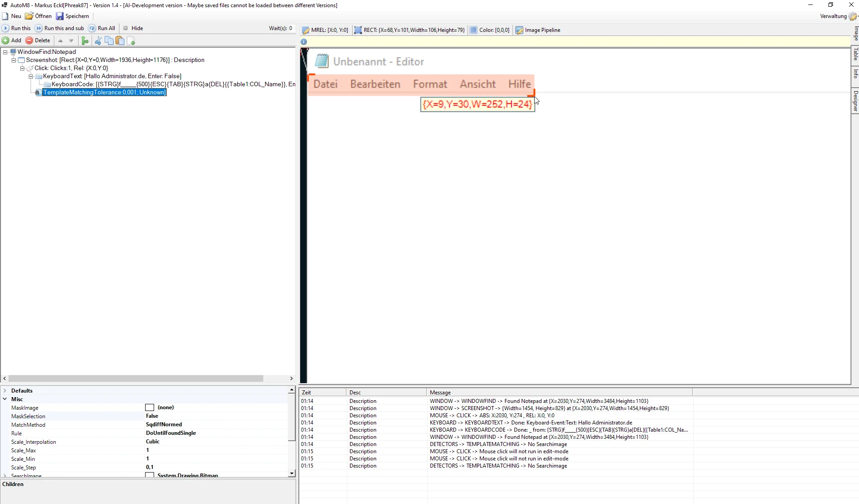This screenshot has height=504, width=859.
Task: Select the Screenshot Rect tree row
Action: click(115, 60)
